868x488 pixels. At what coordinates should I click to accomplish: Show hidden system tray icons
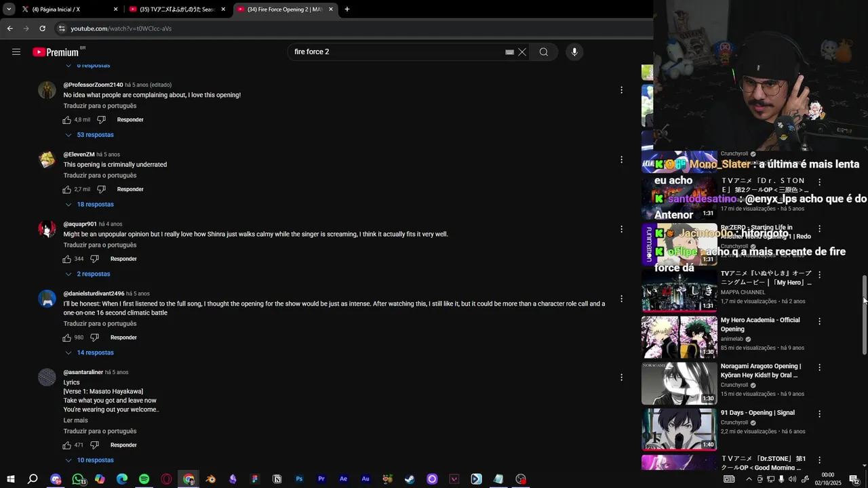[749, 479]
